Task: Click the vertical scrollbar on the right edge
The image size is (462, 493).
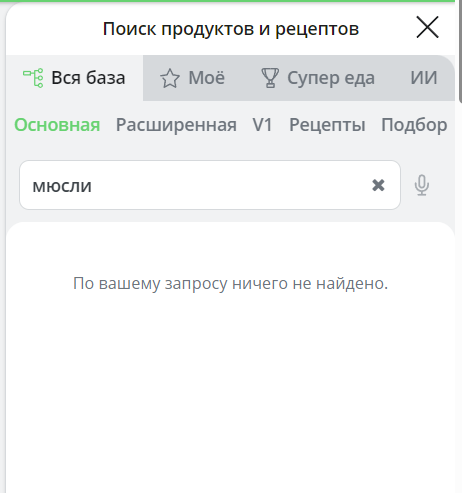Action: pos(460,53)
